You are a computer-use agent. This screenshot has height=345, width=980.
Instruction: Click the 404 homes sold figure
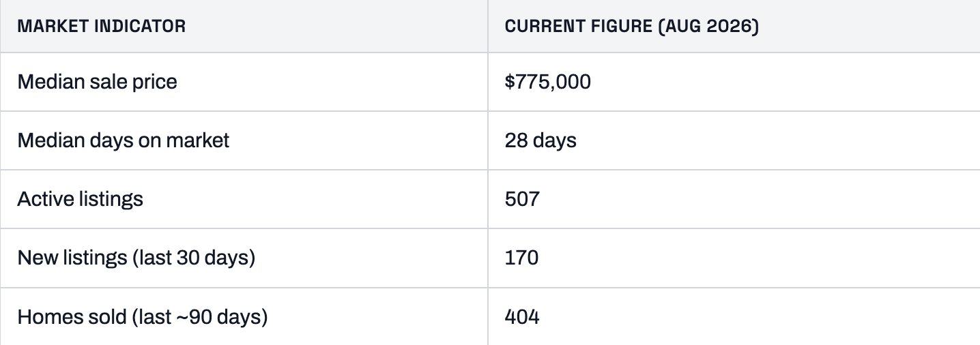(522, 317)
